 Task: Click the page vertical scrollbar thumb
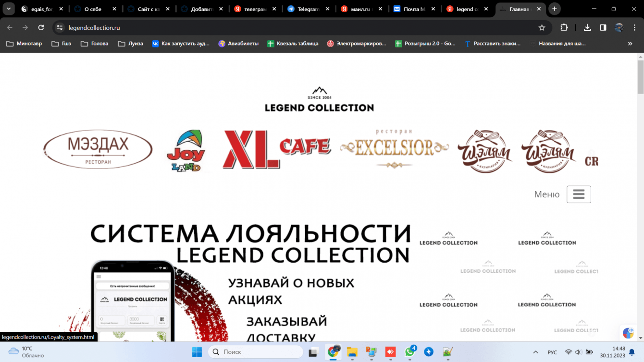640,77
